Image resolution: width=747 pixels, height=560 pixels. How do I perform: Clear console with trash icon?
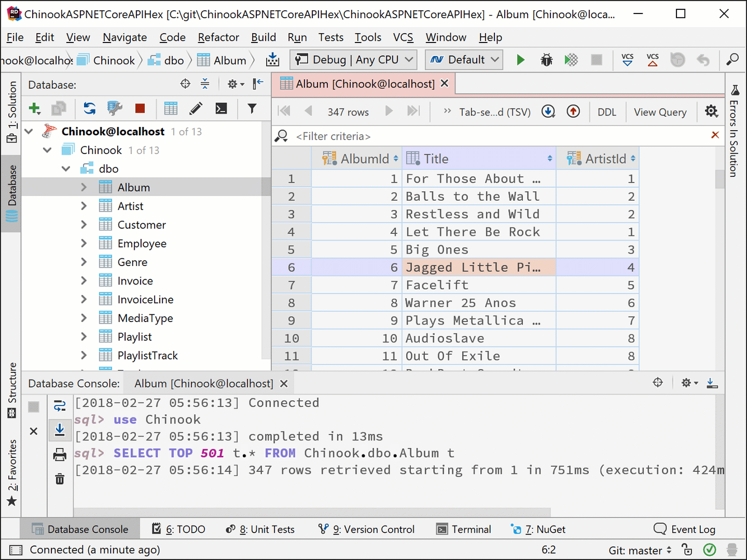click(60, 479)
